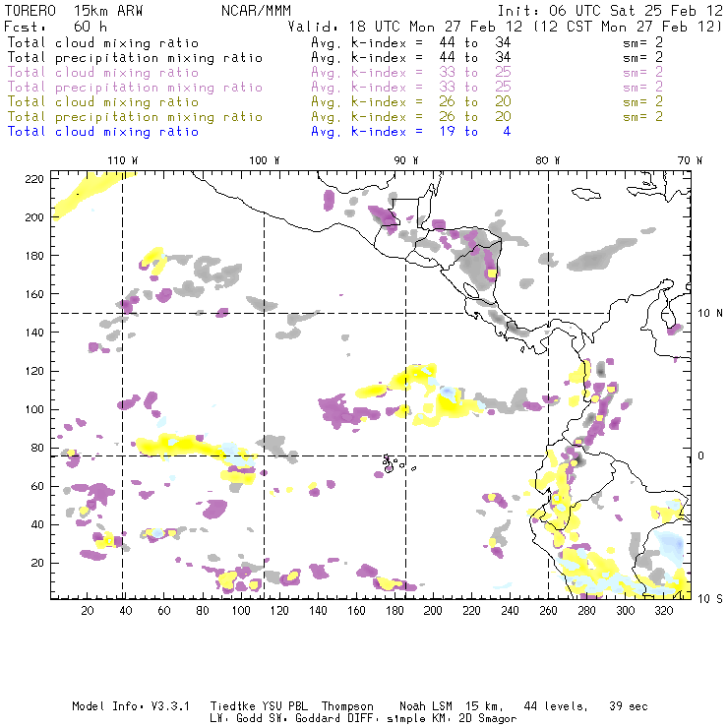Click "Noah LSM" in the footer
Screen dimensions: 728x728
425,706
